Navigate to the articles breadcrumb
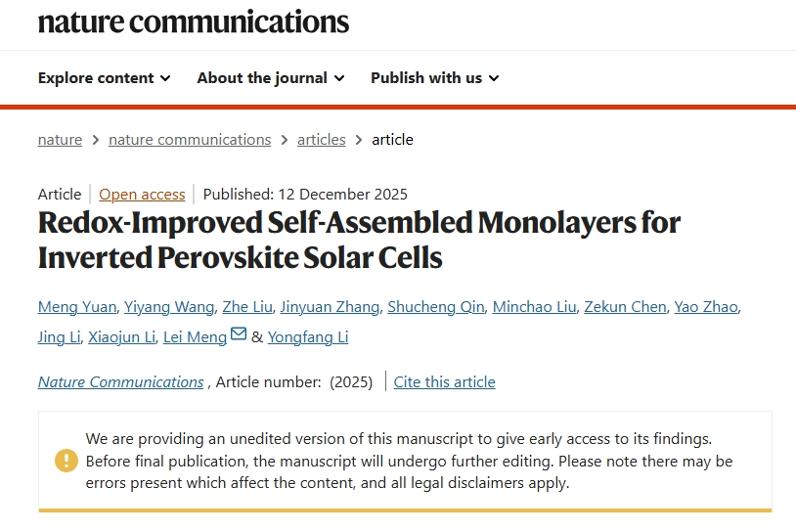Screen dimensions: 796x532 tap(322, 140)
